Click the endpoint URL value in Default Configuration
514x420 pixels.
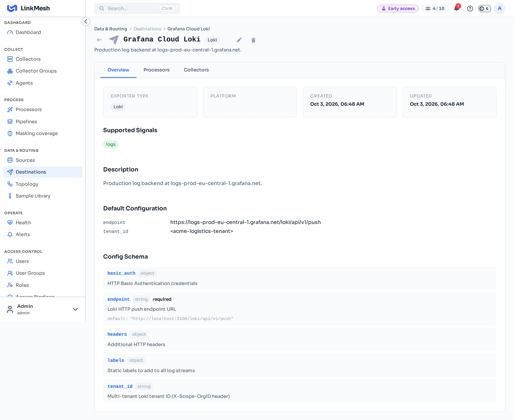click(245, 222)
